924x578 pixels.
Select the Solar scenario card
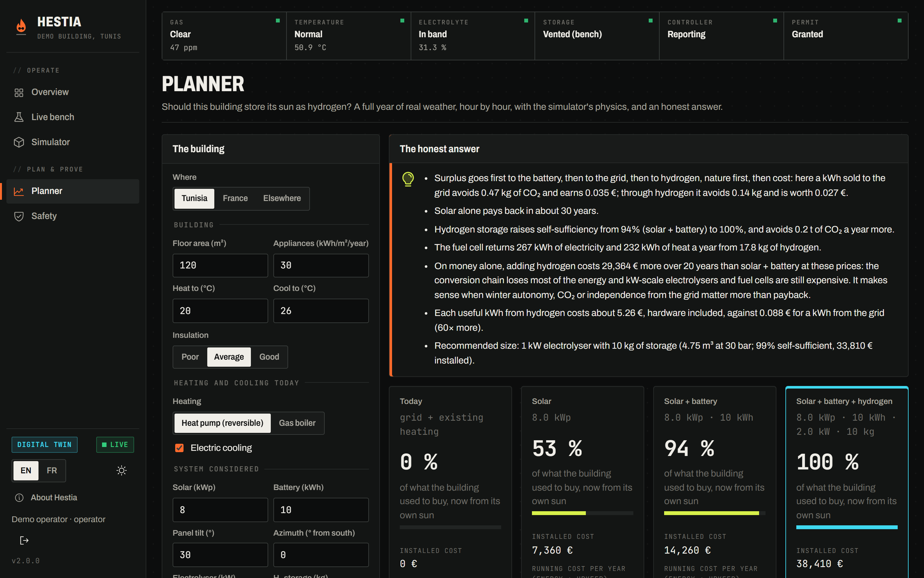tap(583, 482)
